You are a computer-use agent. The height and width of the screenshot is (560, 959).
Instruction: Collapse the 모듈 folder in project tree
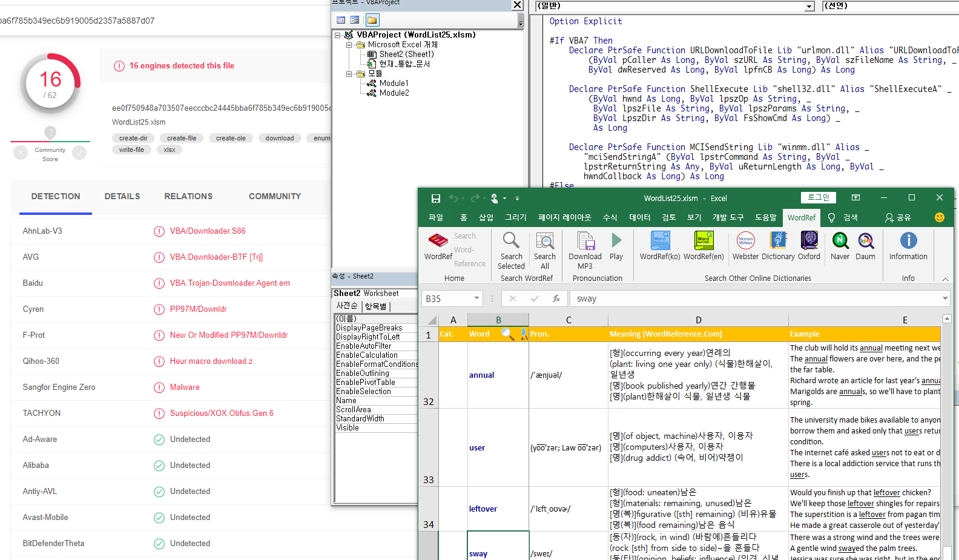[x=349, y=74]
